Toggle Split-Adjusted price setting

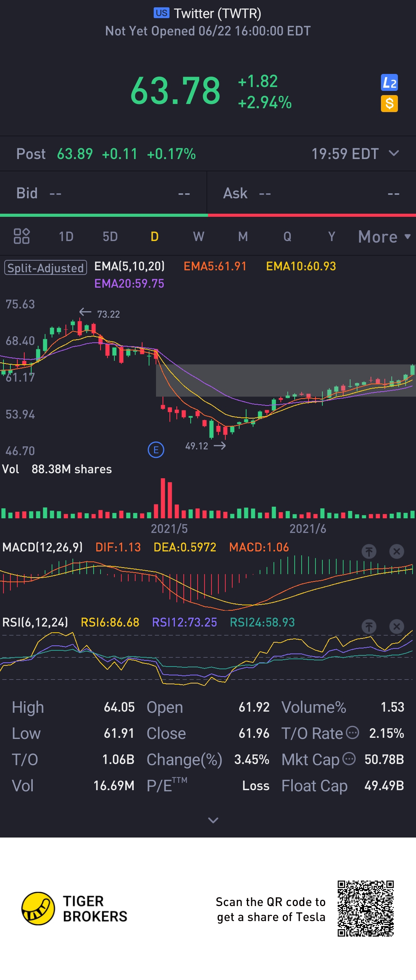tap(45, 268)
